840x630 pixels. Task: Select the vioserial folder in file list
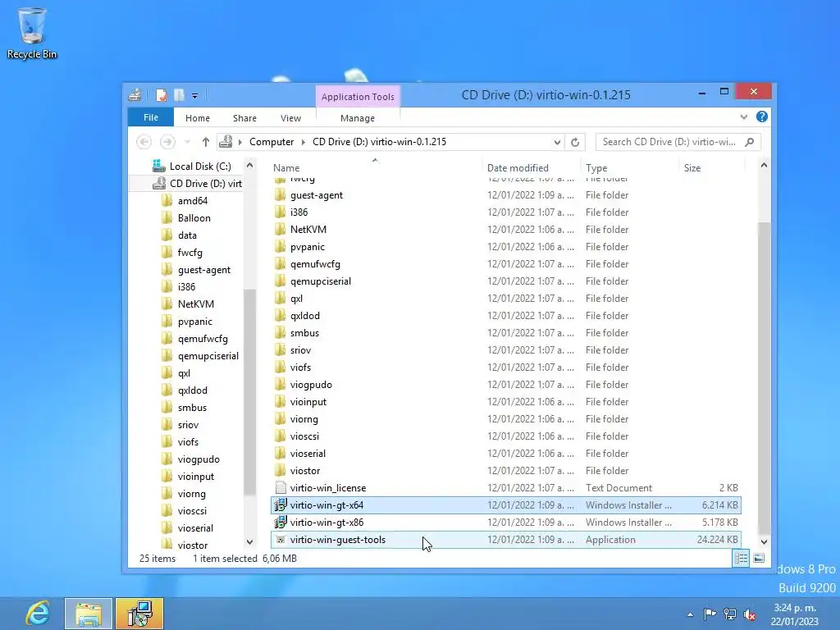coord(505,453)
